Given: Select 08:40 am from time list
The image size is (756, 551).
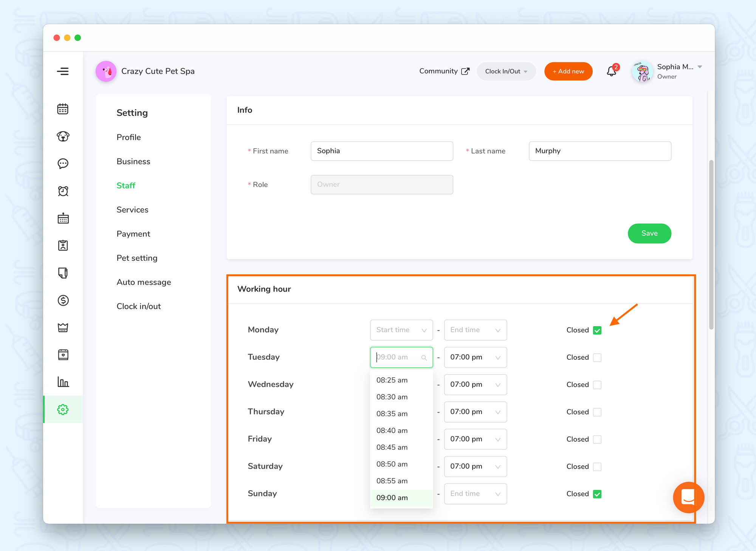Looking at the screenshot, I should pos(401,430).
